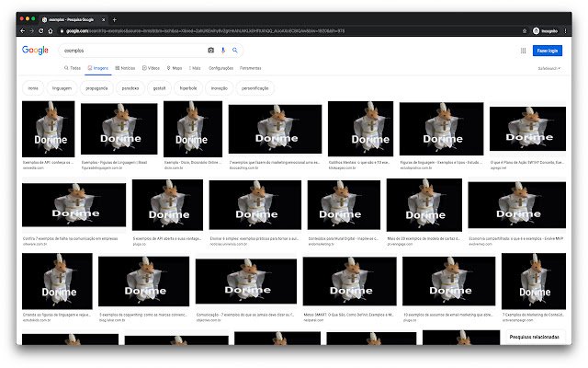588x368 pixels.
Task: Open thumbnail 'O que é Plano de Ação 5W1H'
Action: 527,129
